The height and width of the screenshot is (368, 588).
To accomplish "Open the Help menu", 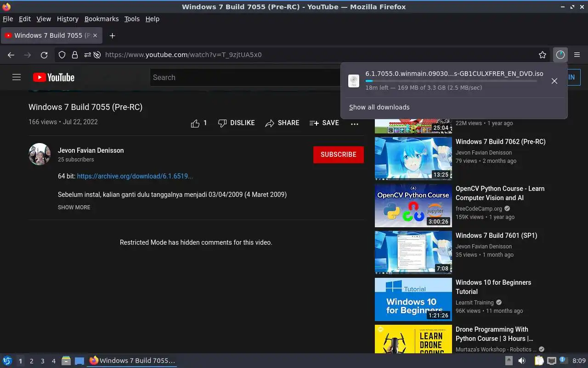I will (x=152, y=19).
